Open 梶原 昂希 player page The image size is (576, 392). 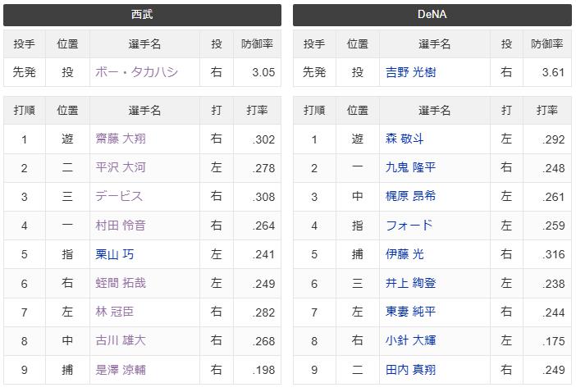point(410,197)
